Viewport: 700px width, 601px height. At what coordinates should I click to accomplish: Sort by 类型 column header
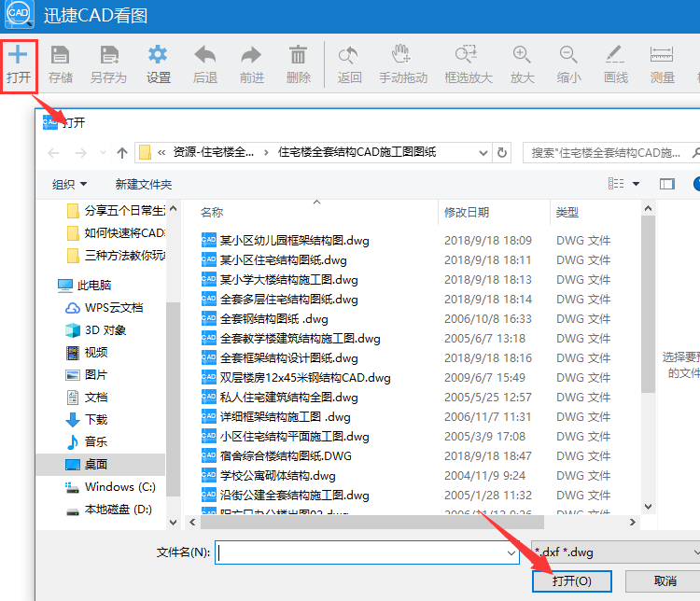pos(567,212)
